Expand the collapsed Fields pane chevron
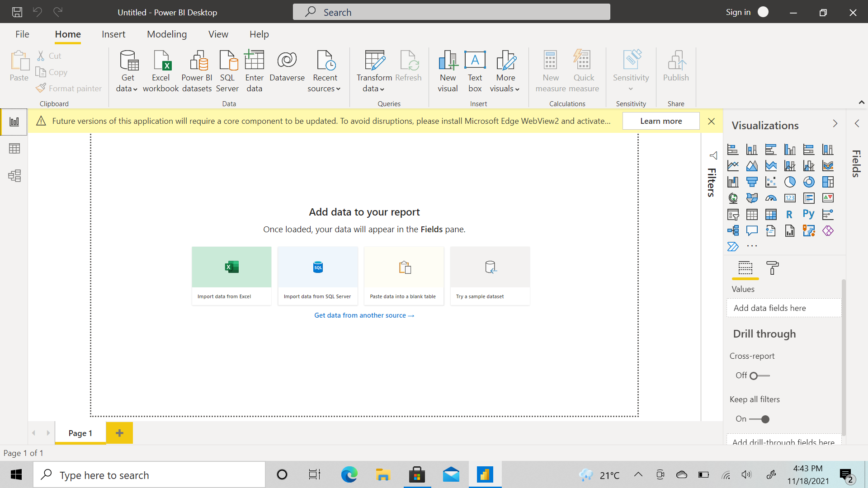868x488 pixels. click(857, 123)
